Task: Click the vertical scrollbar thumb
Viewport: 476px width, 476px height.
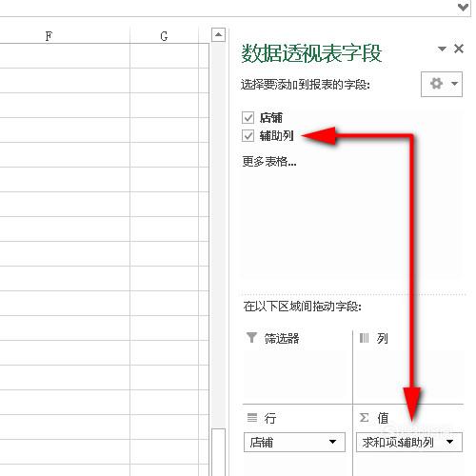Action: [x=218, y=452]
